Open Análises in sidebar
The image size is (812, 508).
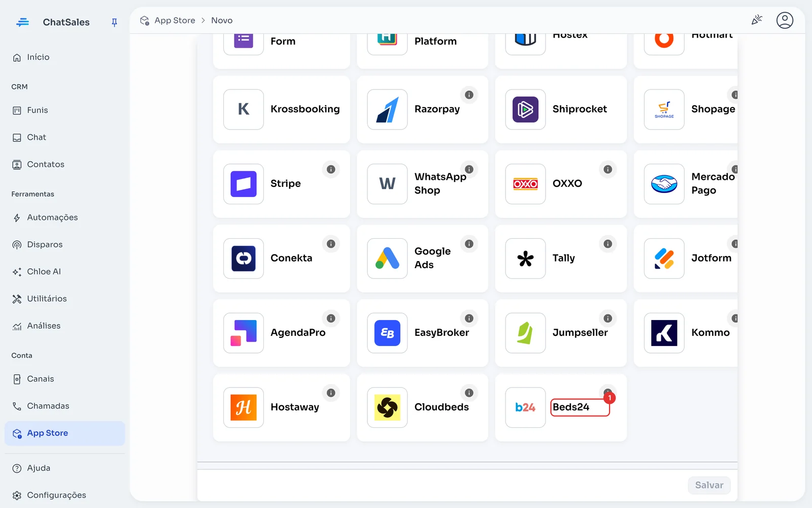(64, 326)
